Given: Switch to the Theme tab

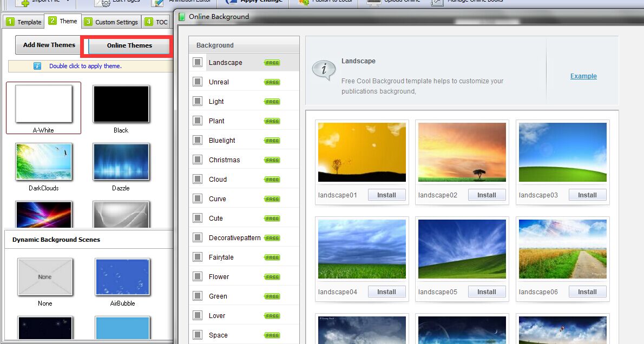Looking at the screenshot, I should 63,21.
